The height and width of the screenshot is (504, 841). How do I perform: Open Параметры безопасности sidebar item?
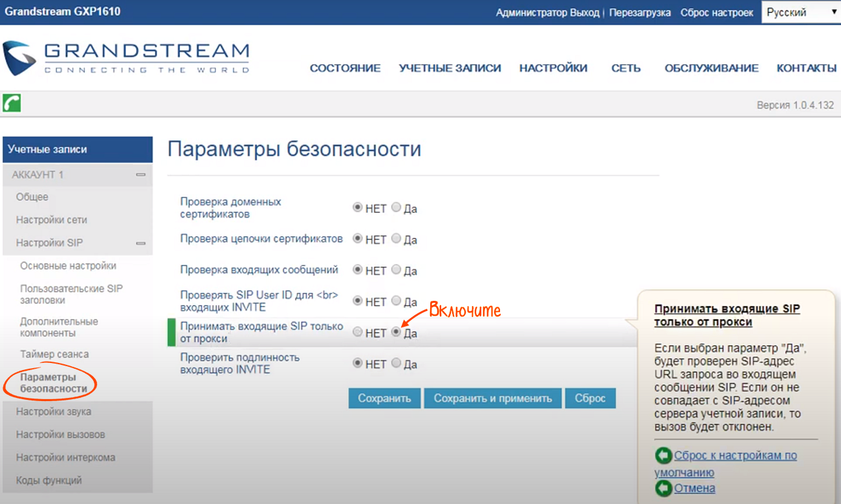53,383
